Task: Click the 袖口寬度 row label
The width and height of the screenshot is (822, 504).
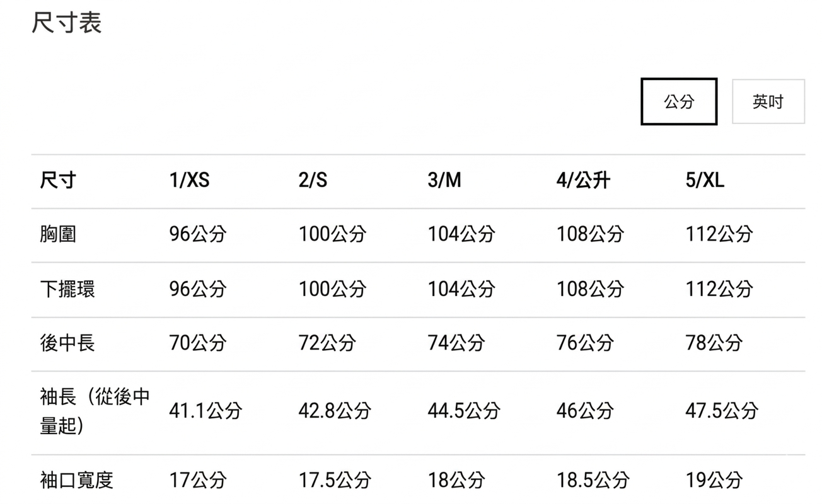Action: pos(76,481)
